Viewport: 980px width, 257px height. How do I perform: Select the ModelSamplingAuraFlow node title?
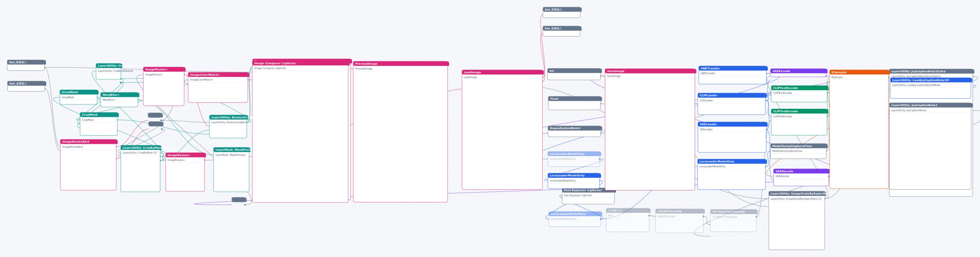pos(799,146)
